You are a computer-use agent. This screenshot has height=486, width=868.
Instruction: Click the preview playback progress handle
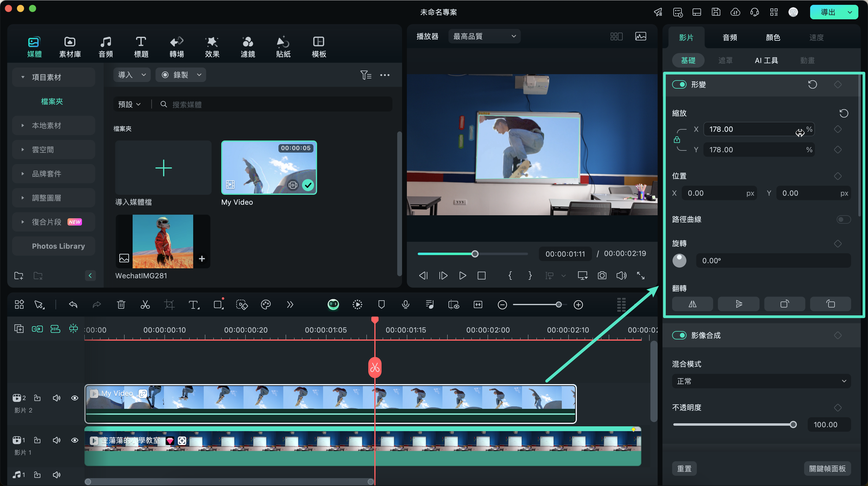pyautogui.click(x=475, y=254)
